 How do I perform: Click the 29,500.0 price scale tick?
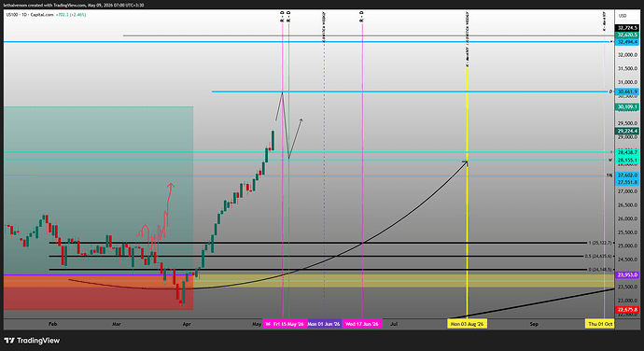[x=628, y=123]
